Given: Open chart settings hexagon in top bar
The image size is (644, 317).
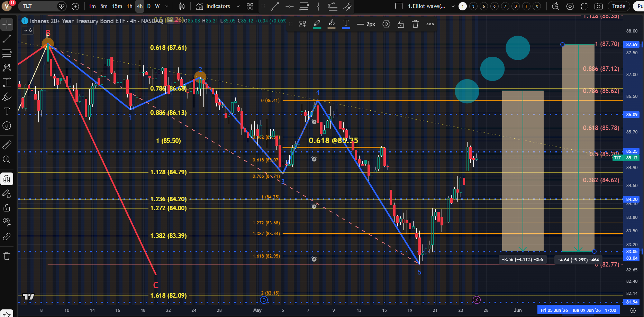Looking at the screenshot, I should pos(570,6).
